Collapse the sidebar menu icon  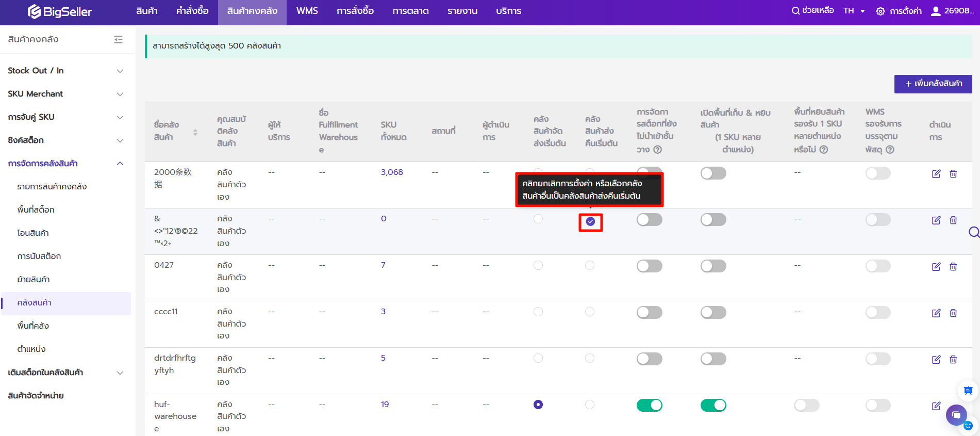tap(118, 39)
